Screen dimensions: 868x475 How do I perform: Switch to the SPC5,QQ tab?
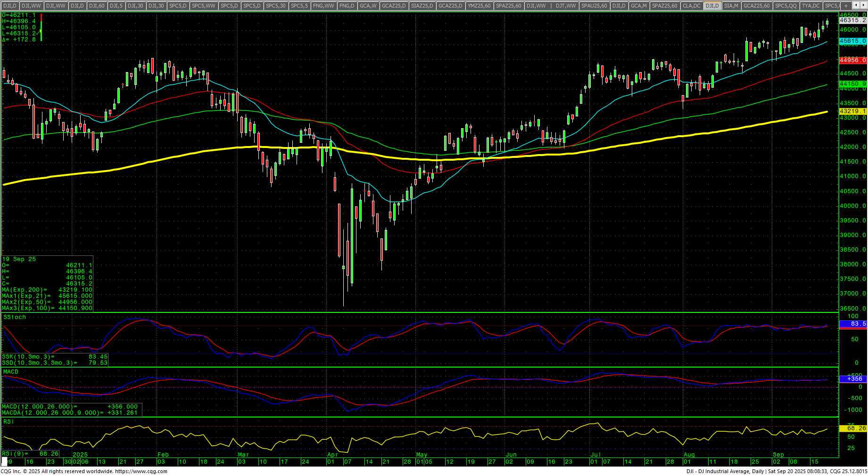tap(785, 6)
